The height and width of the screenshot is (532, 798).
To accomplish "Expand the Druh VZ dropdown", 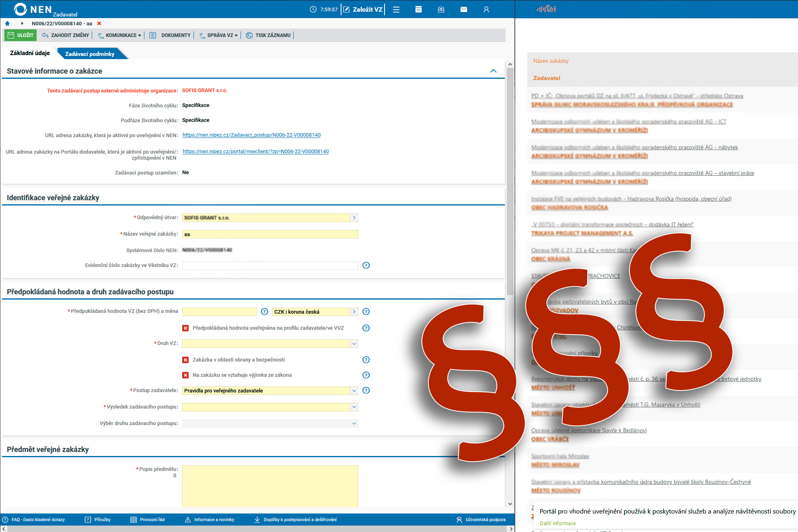I will pyautogui.click(x=354, y=344).
